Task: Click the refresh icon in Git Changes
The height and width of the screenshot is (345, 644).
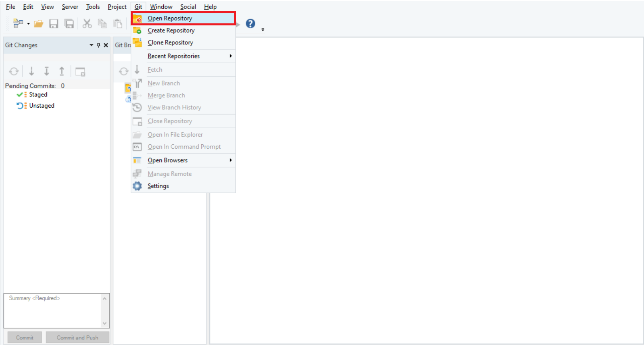Action: 14,71
